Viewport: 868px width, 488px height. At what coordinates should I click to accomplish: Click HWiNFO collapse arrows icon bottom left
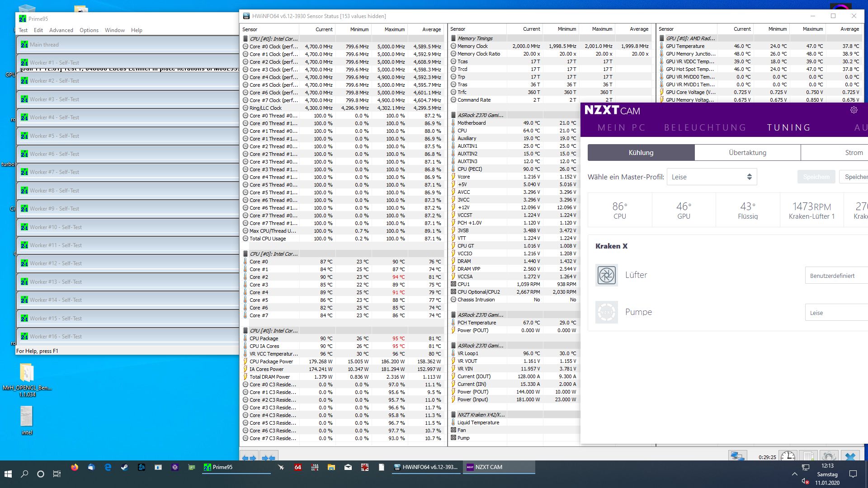tap(269, 457)
